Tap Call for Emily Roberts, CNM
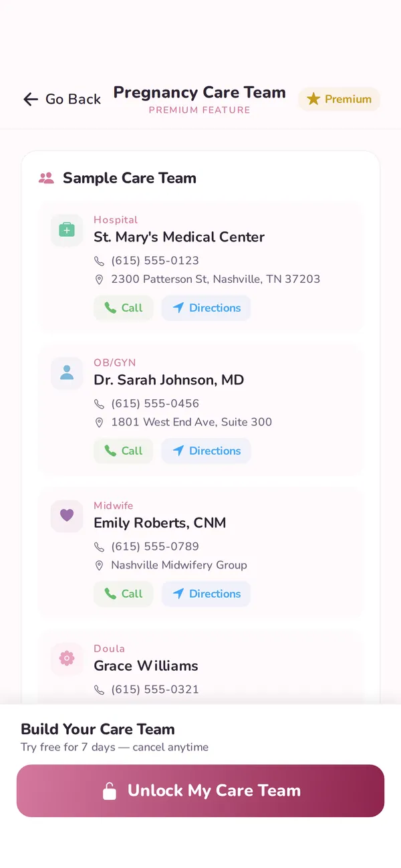This screenshot has width=401, height=868. [123, 594]
